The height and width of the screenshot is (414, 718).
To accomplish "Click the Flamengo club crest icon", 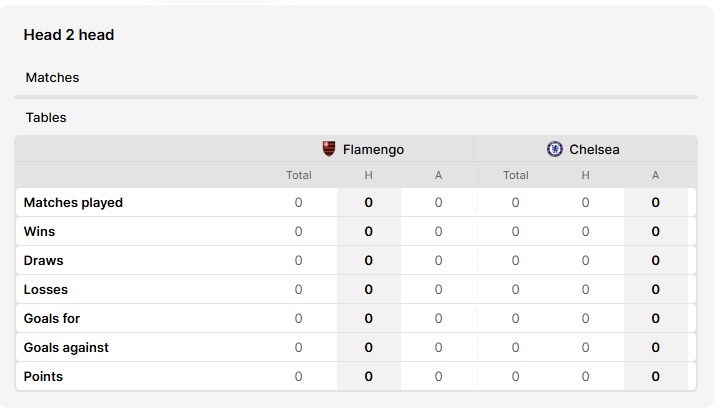I will (x=329, y=149).
